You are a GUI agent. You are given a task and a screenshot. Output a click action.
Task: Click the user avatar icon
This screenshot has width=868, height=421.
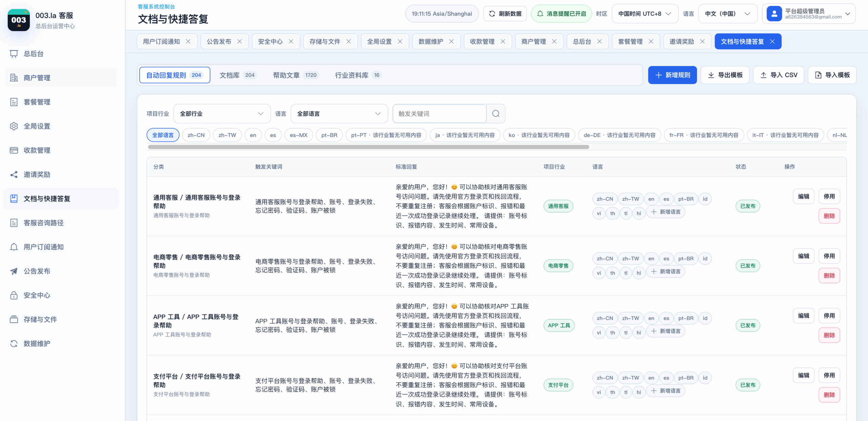(774, 14)
